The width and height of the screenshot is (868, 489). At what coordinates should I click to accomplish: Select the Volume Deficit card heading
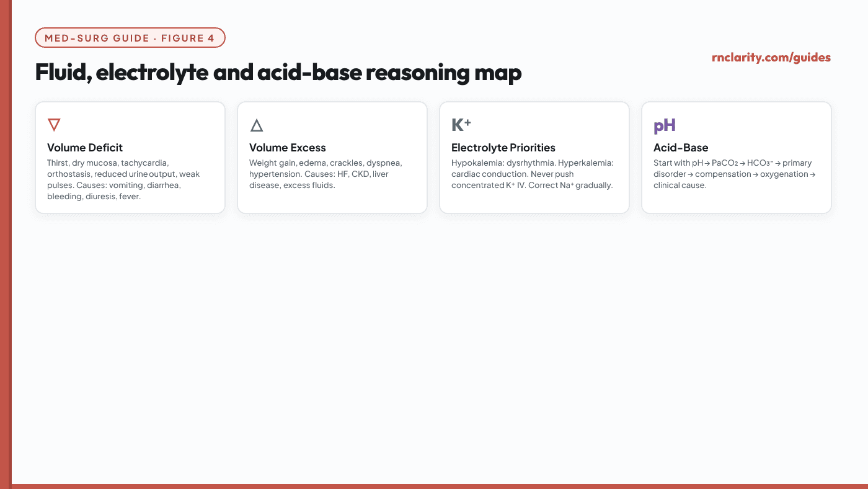[x=85, y=148]
